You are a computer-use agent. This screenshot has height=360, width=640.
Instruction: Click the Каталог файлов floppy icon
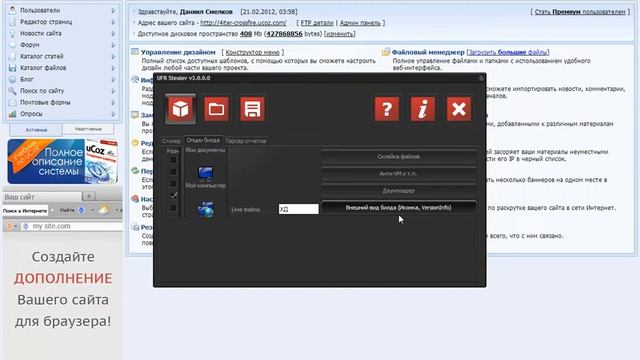(13, 68)
